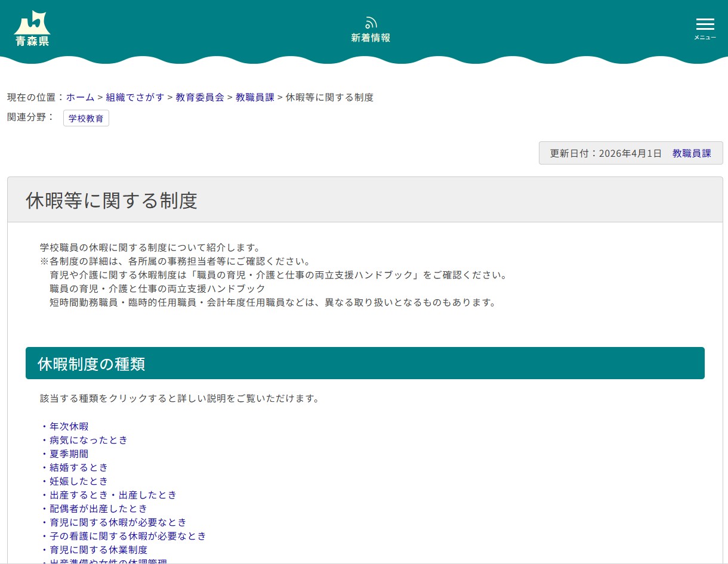Open the 組織でさがす breadcrumb link

tap(135, 97)
